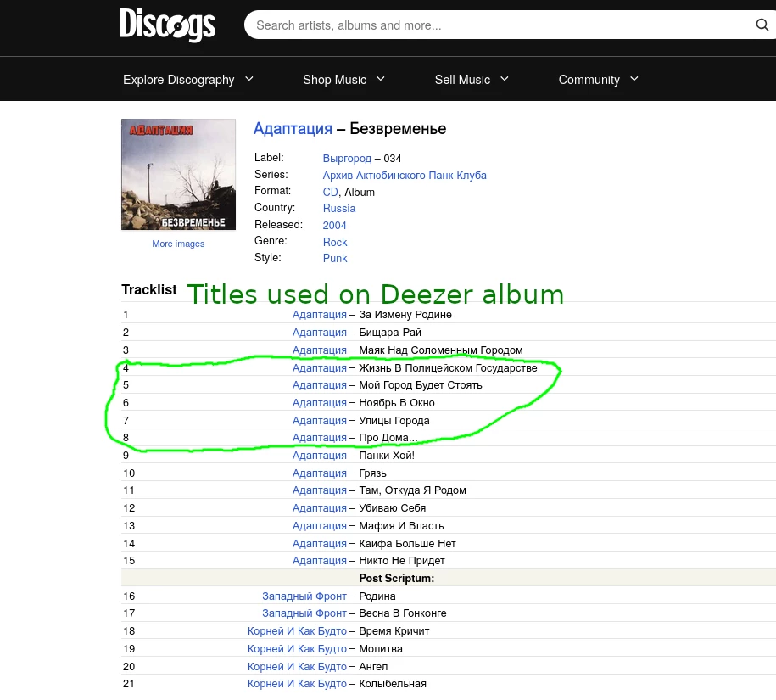Select the track title Жизнь В Полицейском Государстве
This screenshot has width=776, height=700.
[x=448, y=368]
